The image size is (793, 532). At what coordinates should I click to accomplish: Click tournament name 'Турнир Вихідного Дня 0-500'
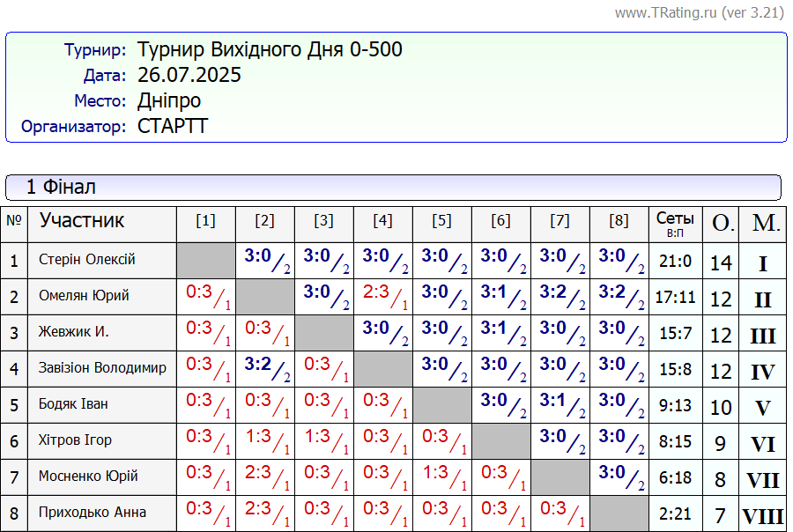pyautogui.click(x=270, y=49)
